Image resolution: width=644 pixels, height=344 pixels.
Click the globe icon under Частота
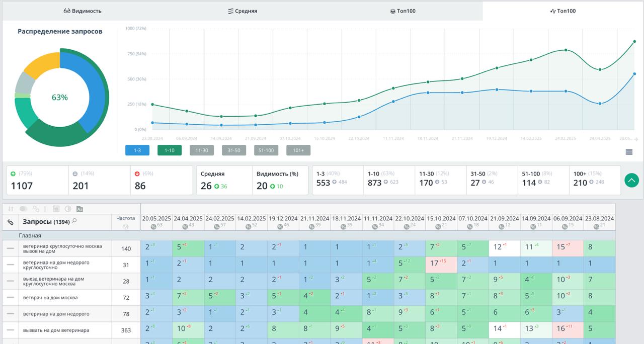tap(126, 227)
